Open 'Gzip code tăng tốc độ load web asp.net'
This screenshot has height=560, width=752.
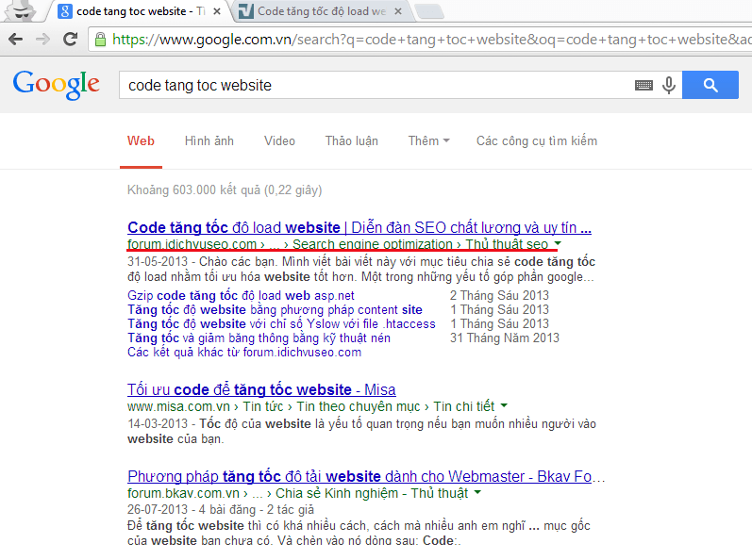(x=241, y=296)
